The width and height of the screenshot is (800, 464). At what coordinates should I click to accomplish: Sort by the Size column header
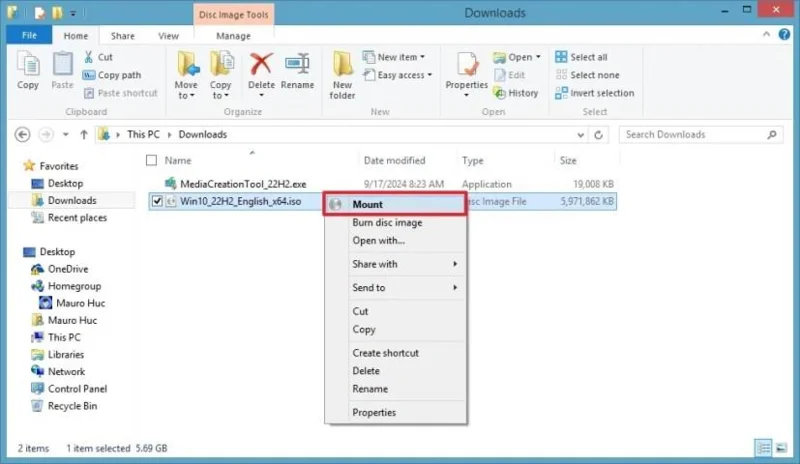(568, 160)
